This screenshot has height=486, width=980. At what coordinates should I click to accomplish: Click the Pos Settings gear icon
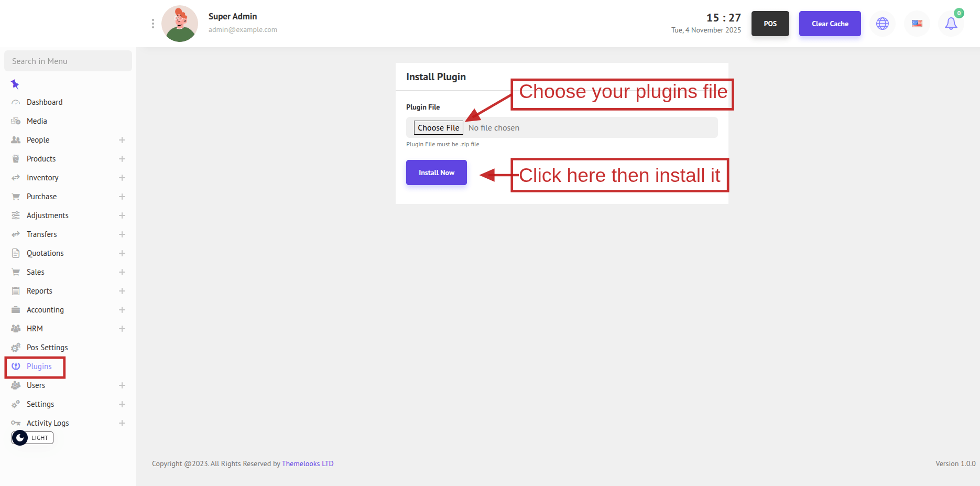click(x=16, y=348)
